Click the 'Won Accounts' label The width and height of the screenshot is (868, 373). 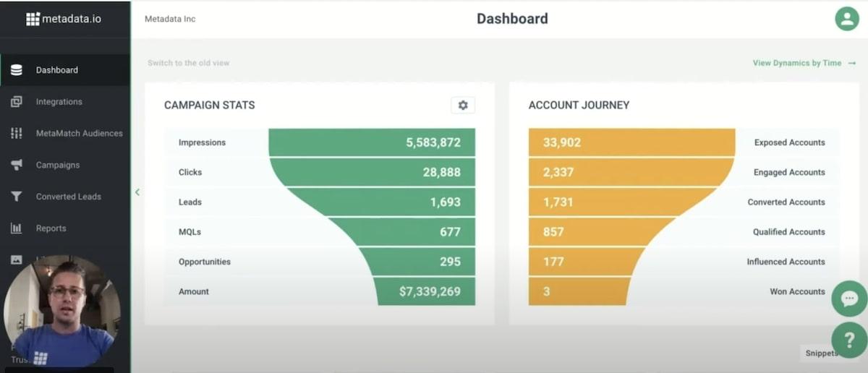[797, 291]
